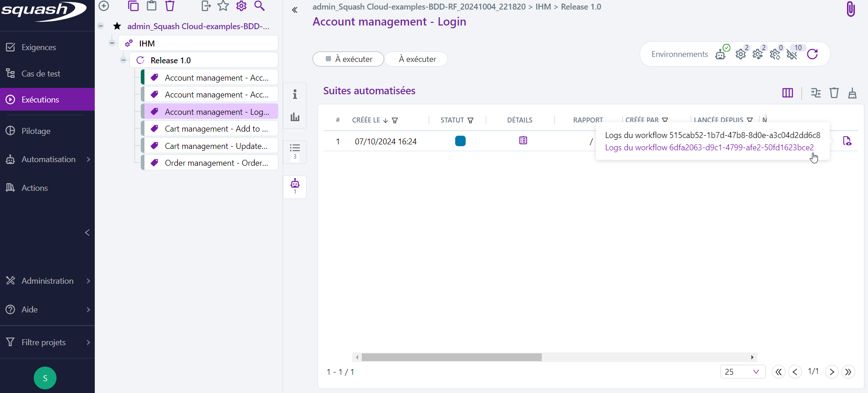The width and height of the screenshot is (868, 393).
Task: Filter the STATUT column
Action: [471, 120]
